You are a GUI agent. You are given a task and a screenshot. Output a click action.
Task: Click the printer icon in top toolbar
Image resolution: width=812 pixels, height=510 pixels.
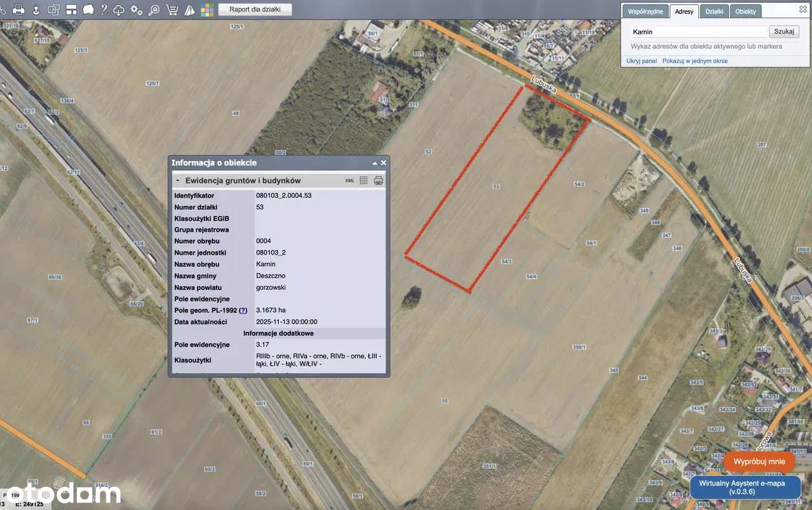(19, 10)
